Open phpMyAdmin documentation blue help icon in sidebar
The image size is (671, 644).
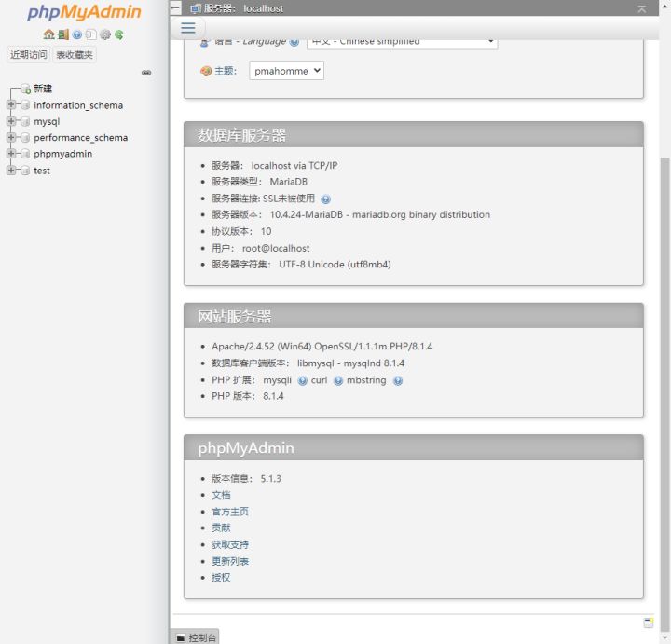tap(77, 34)
